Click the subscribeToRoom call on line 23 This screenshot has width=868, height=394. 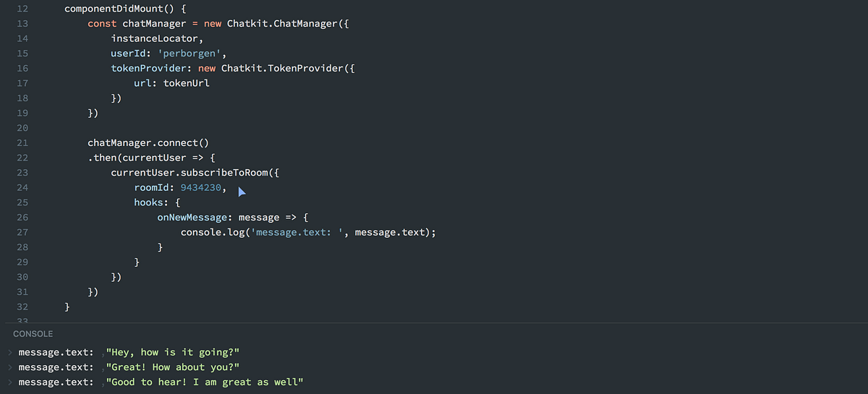(x=193, y=172)
